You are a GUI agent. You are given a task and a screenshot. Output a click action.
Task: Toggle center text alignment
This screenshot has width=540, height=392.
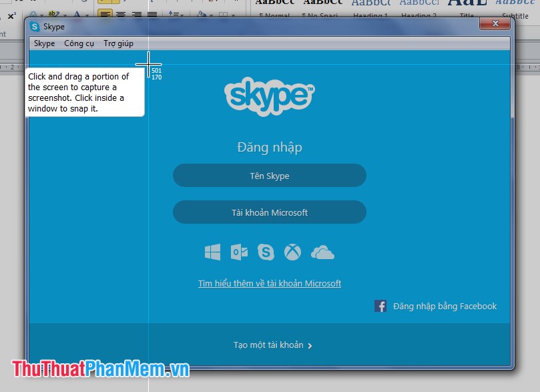pyautogui.click(x=120, y=15)
